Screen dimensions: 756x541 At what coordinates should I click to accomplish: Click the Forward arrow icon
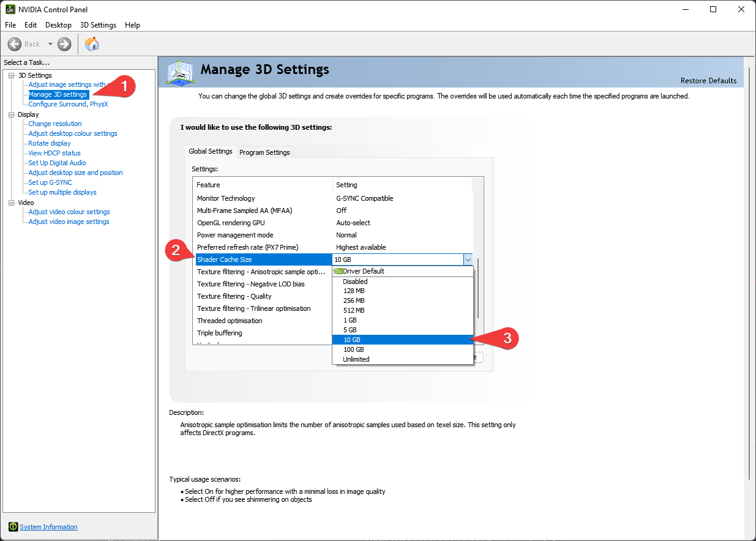click(x=64, y=44)
